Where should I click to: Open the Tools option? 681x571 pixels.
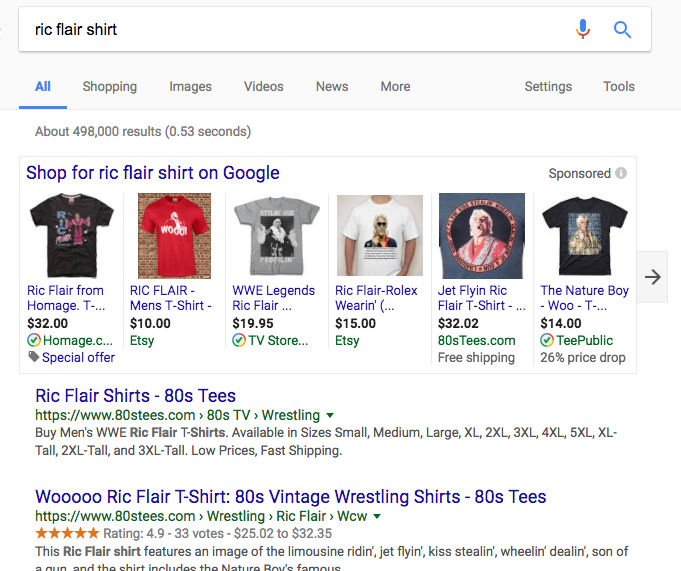click(x=618, y=86)
